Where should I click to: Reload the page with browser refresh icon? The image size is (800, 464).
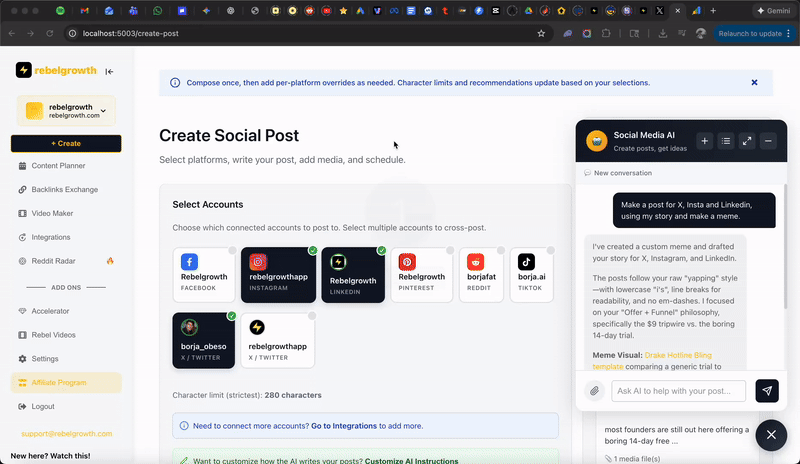coord(49,33)
